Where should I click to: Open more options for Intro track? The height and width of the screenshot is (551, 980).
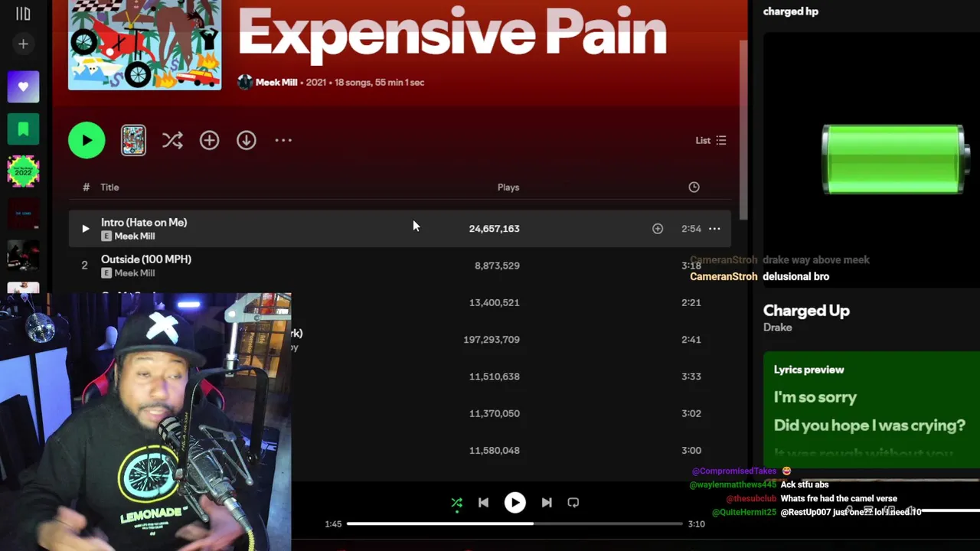pyautogui.click(x=714, y=228)
